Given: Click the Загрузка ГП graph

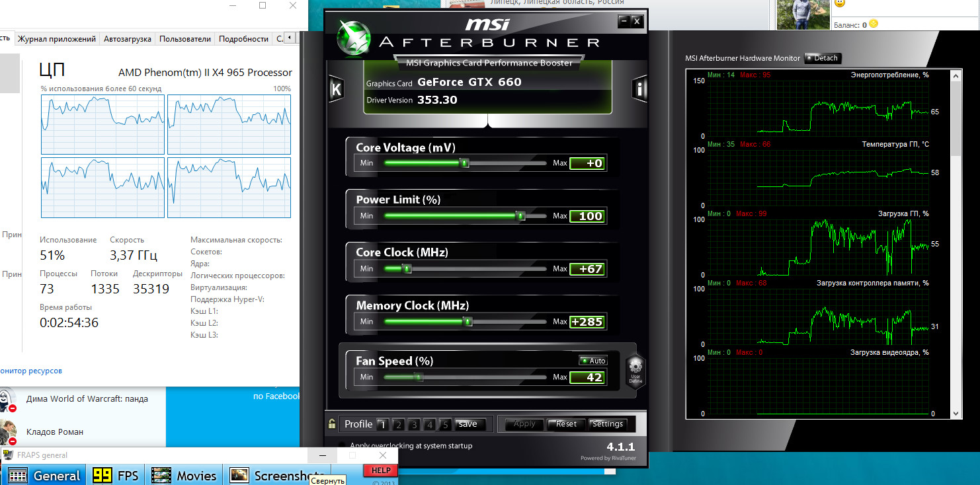Looking at the screenshot, I should pyautogui.click(x=819, y=247).
